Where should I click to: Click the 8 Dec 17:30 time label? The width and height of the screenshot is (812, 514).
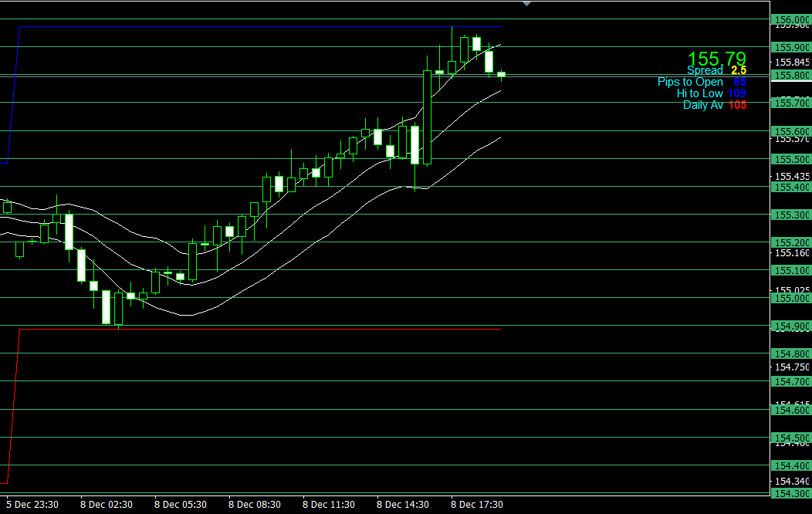477,505
